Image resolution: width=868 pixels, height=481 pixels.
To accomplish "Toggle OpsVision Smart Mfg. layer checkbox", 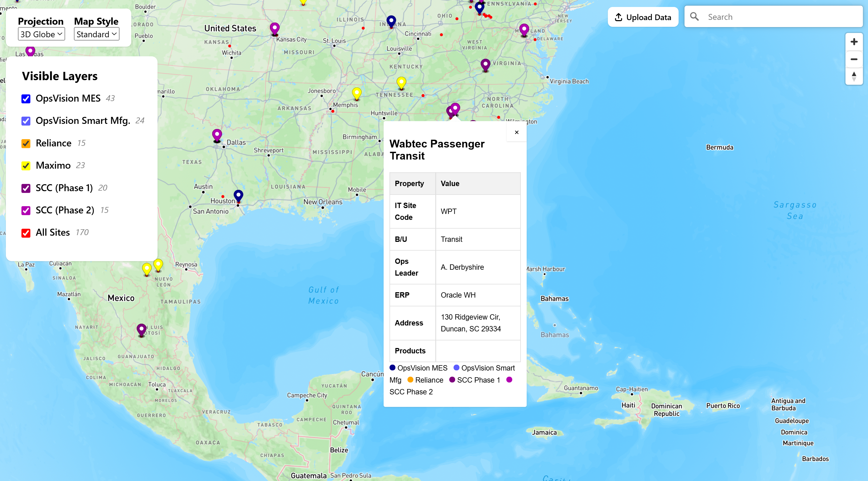I will [x=26, y=121].
